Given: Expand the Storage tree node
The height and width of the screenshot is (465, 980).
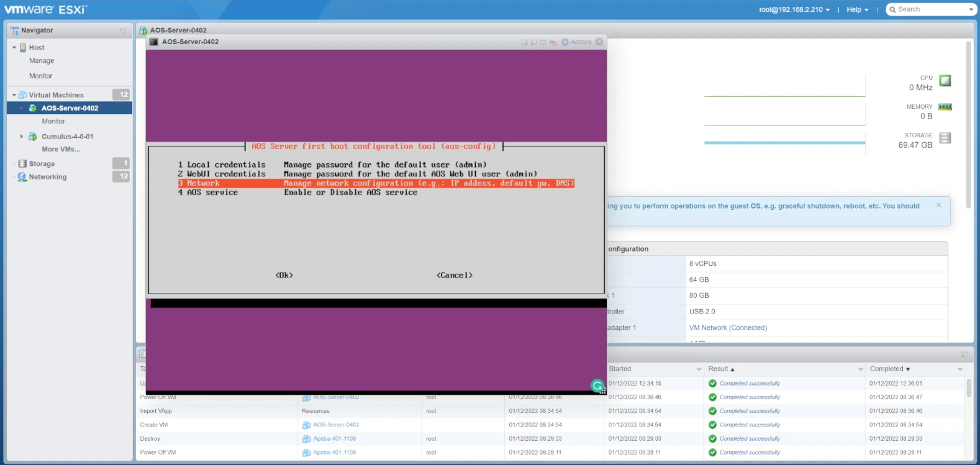Looking at the screenshot, I should coord(14,164).
